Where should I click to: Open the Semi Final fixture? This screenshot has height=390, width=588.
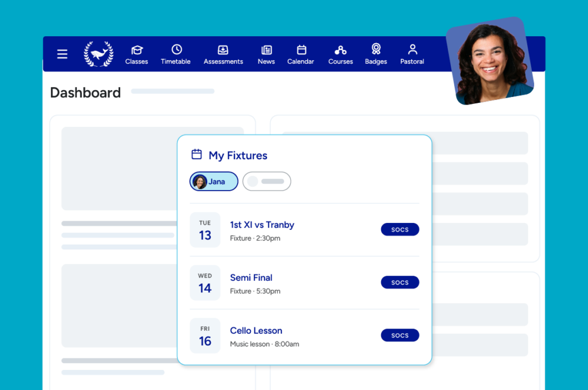click(x=252, y=277)
